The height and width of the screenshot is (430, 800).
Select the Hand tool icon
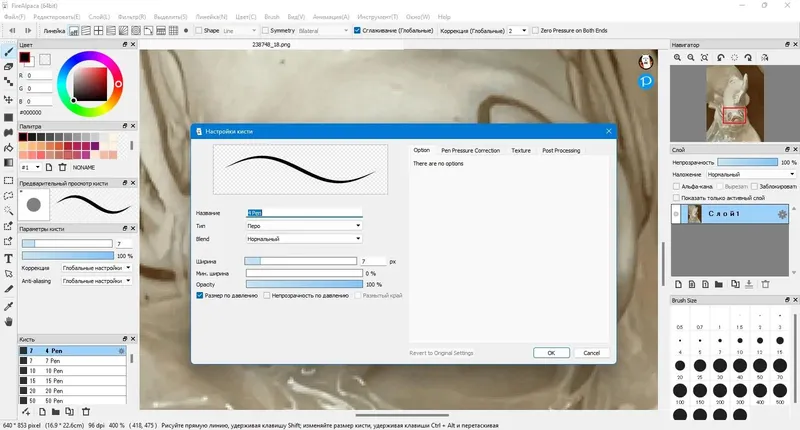pos(8,322)
